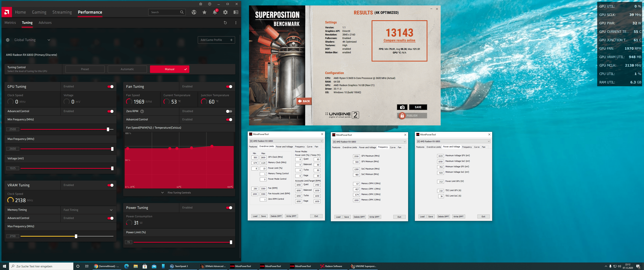644x270 pixels.
Task: Toggle Fan Tuning enabled switch
Action: pyautogui.click(x=229, y=87)
